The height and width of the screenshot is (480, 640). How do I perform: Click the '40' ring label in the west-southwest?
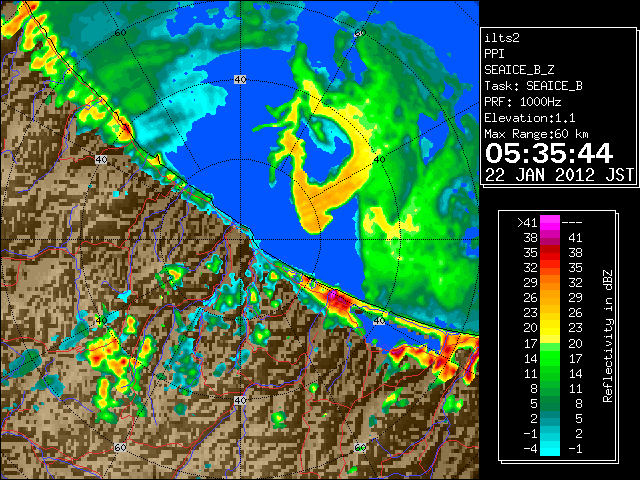coord(101,321)
